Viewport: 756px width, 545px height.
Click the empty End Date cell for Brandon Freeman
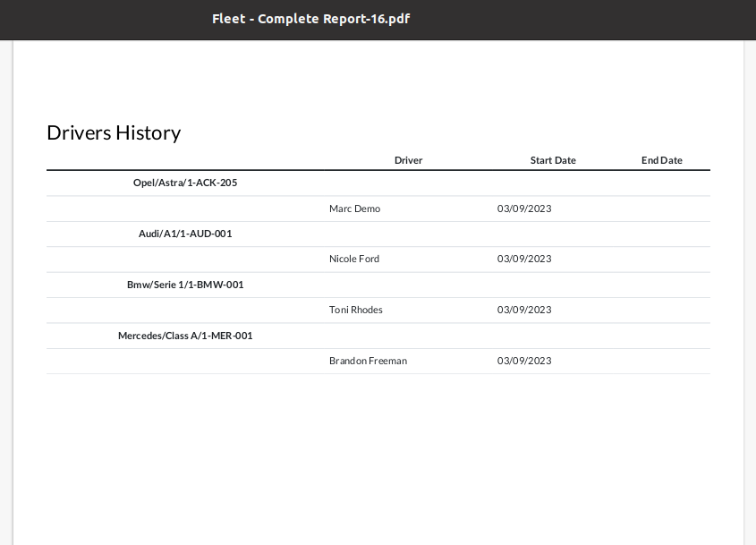[x=661, y=362]
